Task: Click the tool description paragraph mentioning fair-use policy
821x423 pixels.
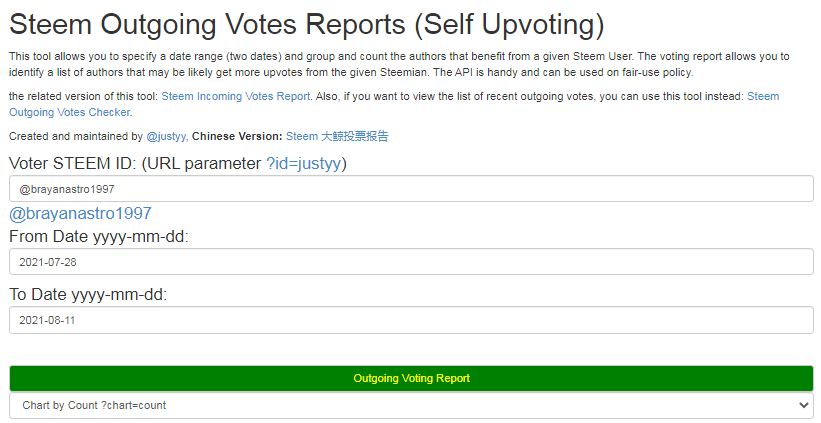Action: (x=399, y=64)
